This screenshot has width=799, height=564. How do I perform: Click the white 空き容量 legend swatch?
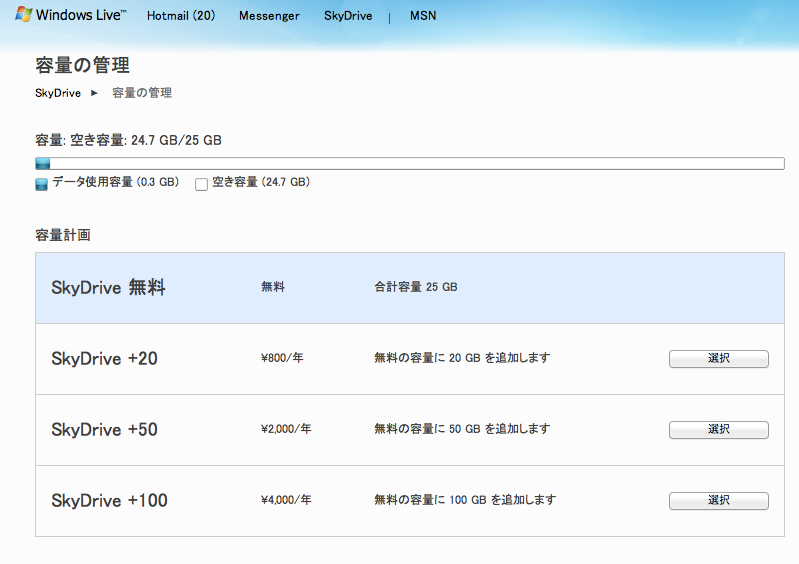point(201,184)
